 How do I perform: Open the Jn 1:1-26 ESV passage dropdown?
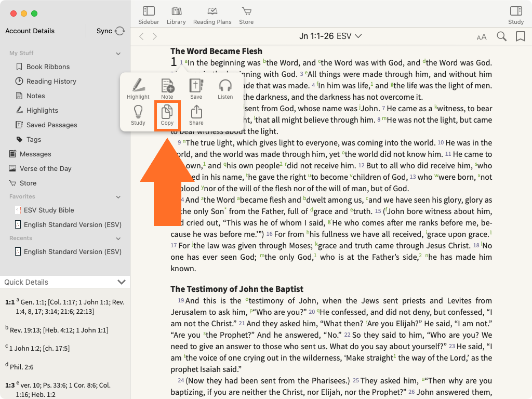coord(330,36)
